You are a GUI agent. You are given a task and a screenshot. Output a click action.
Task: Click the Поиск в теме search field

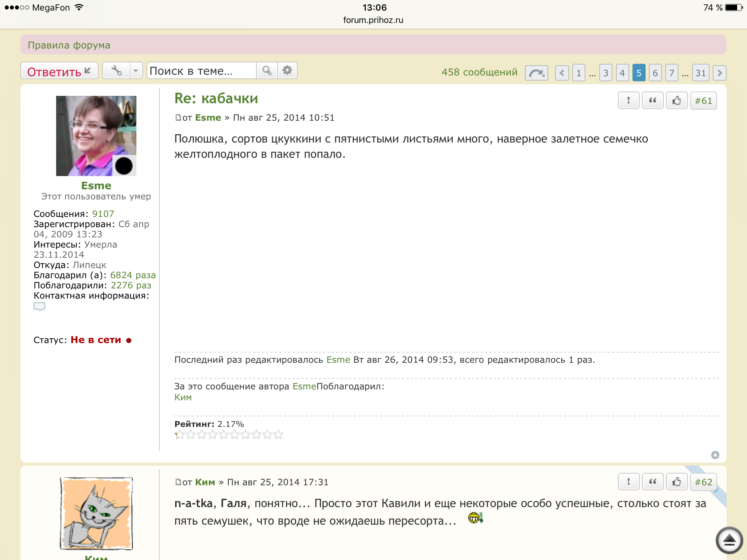pyautogui.click(x=202, y=71)
